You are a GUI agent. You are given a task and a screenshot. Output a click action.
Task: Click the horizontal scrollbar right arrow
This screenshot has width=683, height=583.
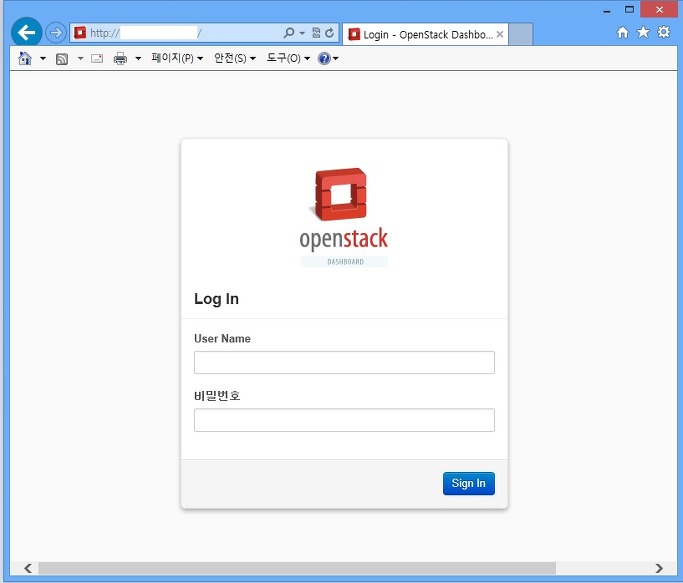pyautogui.click(x=659, y=568)
